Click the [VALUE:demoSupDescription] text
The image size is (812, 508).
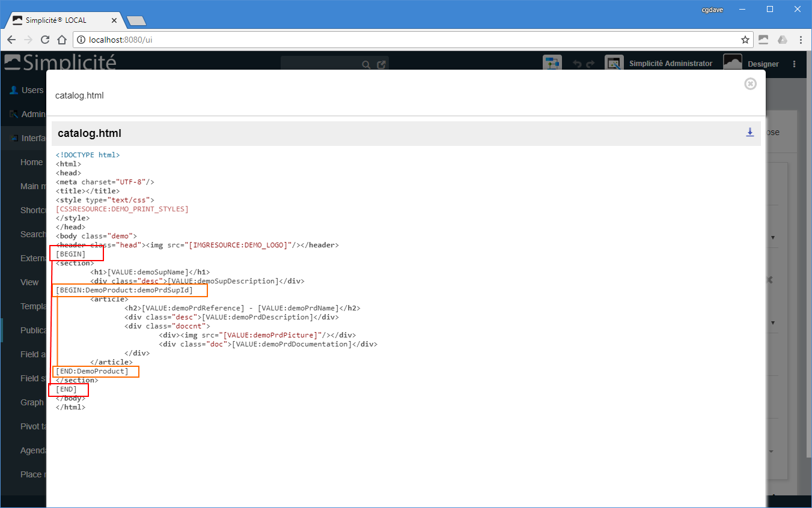click(x=223, y=281)
